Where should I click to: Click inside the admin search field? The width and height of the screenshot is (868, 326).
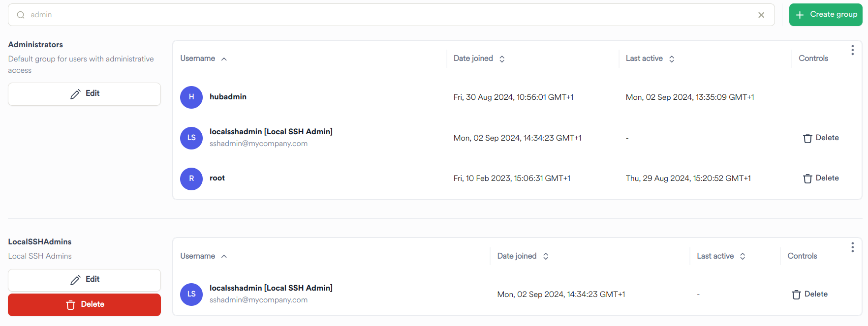197,15
